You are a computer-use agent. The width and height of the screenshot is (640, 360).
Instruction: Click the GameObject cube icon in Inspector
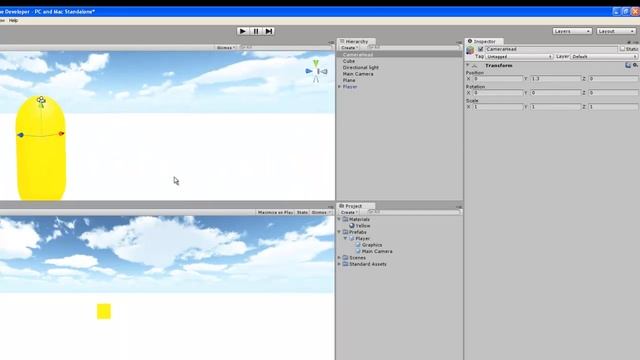(470, 50)
